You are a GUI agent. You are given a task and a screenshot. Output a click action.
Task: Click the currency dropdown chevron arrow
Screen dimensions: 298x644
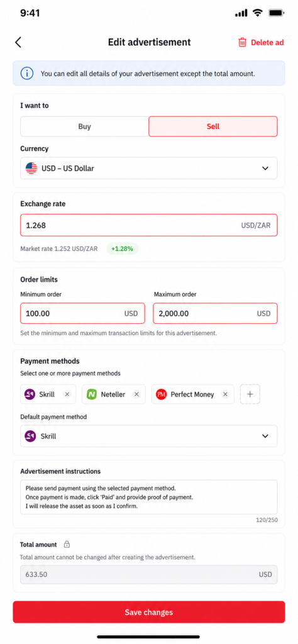coord(265,168)
